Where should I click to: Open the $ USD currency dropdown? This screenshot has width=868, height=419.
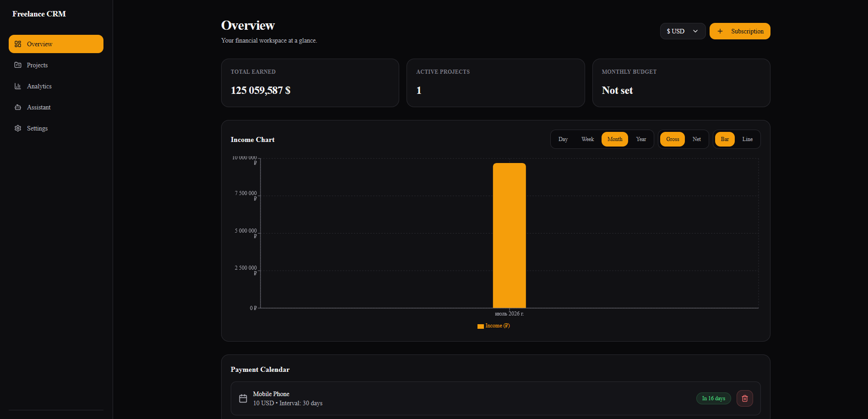click(x=683, y=31)
